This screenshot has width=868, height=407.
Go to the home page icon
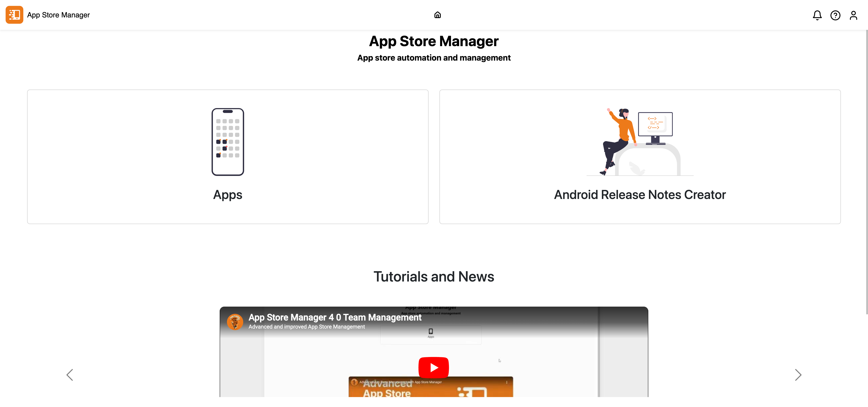(437, 15)
